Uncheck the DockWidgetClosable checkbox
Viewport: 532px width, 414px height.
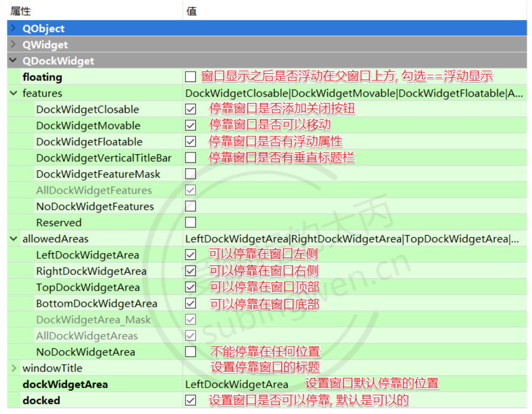190,109
